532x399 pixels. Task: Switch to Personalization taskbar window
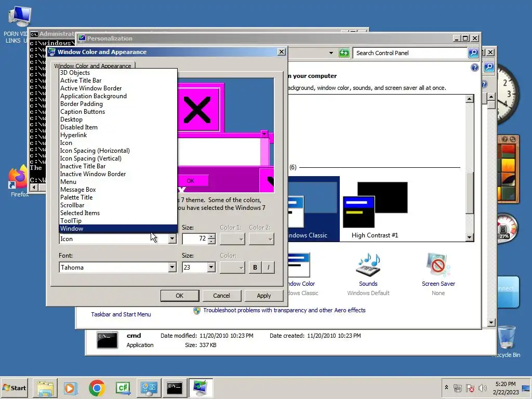(201, 388)
